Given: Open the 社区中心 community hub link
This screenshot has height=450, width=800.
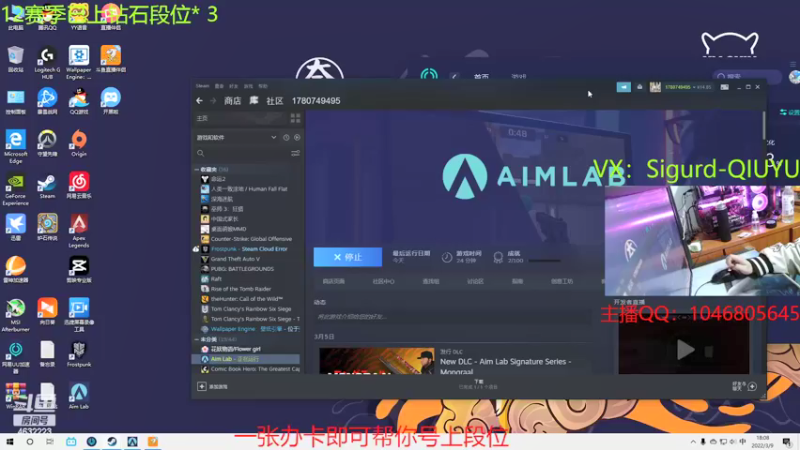Looking at the screenshot, I should pos(383,281).
